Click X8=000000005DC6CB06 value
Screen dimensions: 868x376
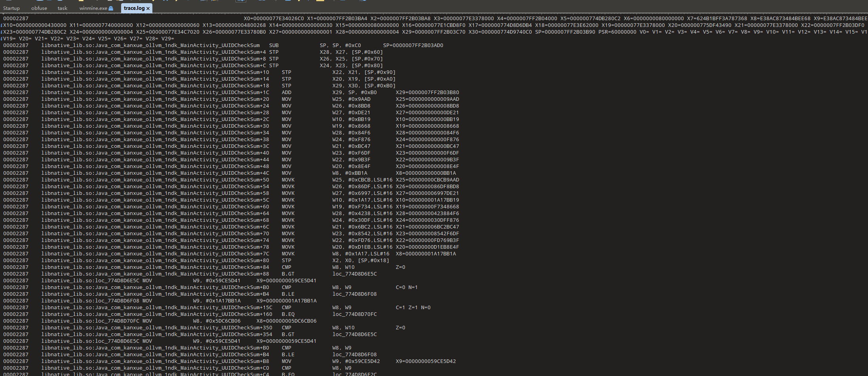pos(287,321)
